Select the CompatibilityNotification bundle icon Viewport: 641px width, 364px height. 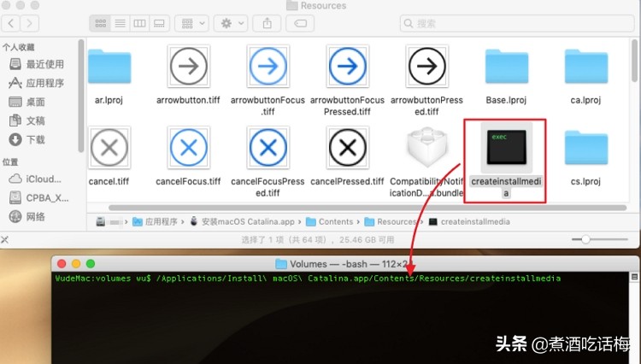tap(426, 147)
